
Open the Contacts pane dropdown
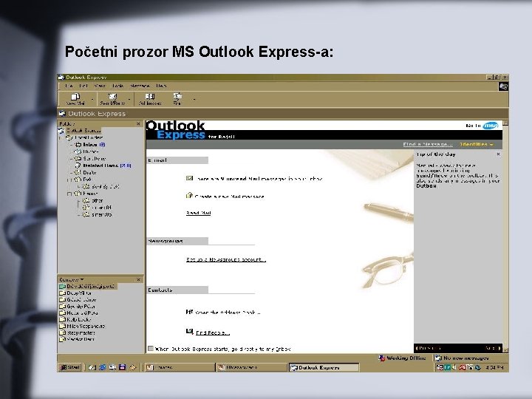click(x=82, y=279)
